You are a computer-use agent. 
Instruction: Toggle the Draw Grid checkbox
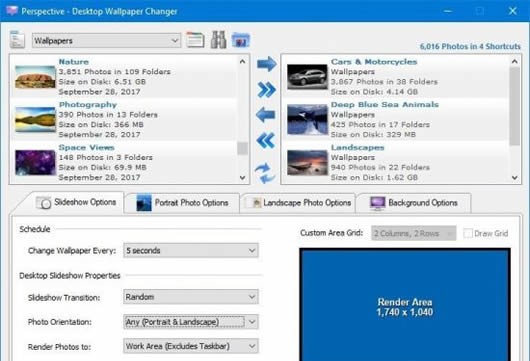[x=468, y=233]
